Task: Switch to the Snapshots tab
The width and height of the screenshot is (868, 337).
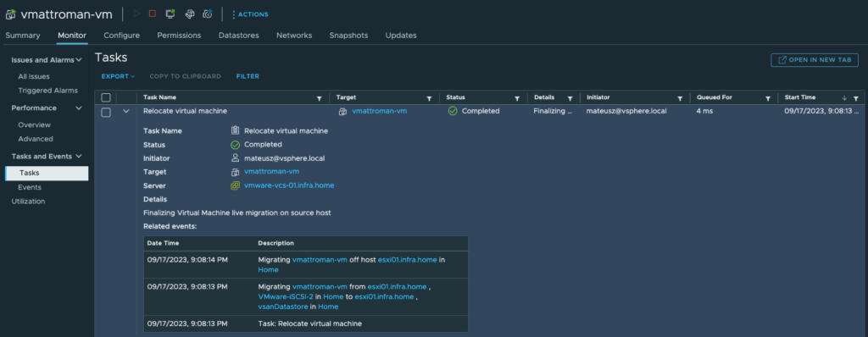Action: click(x=348, y=36)
